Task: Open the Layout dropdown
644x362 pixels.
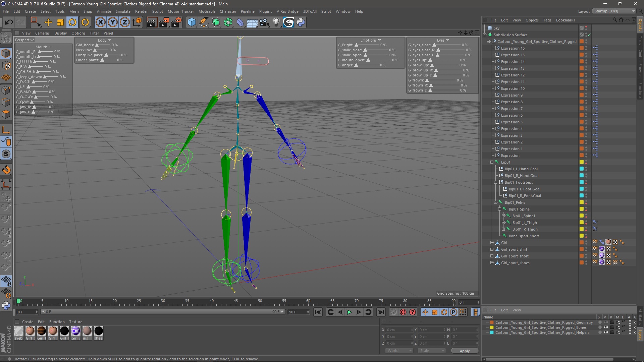Action: click(x=614, y=11)
